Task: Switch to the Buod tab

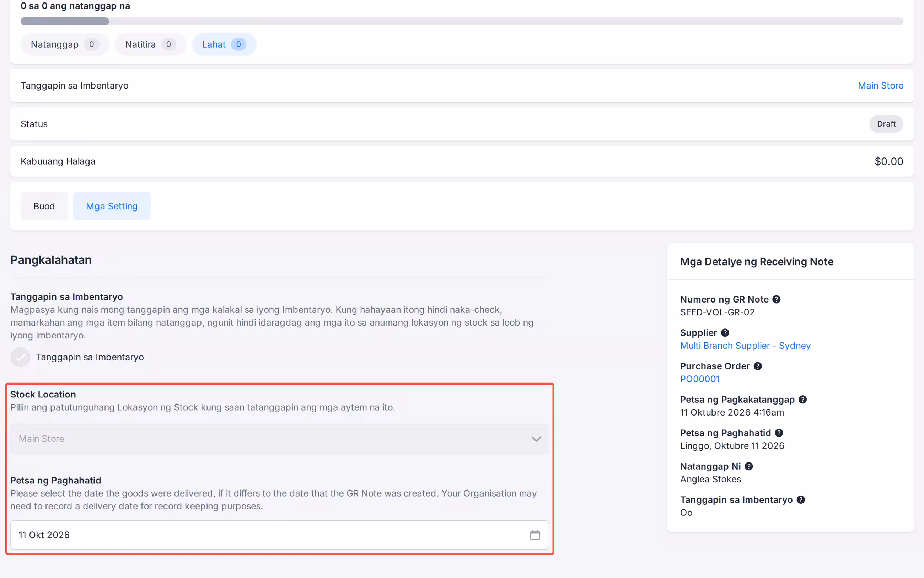Action: coord(44,206)
